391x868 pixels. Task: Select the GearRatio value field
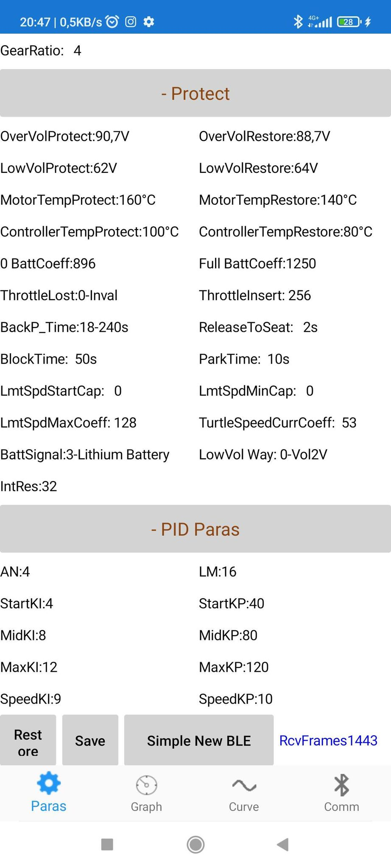[77, 51]
